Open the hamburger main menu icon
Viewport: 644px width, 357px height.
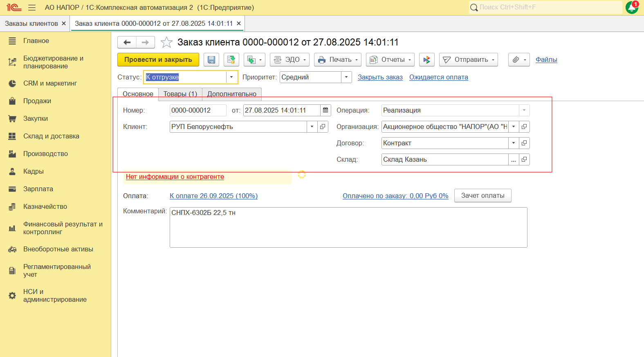(x=32, y=8)
